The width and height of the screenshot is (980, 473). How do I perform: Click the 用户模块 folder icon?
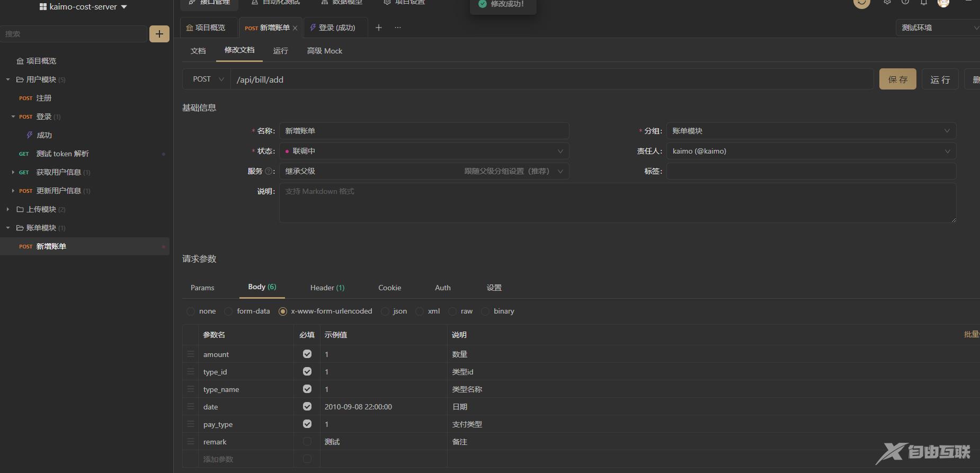20,79
